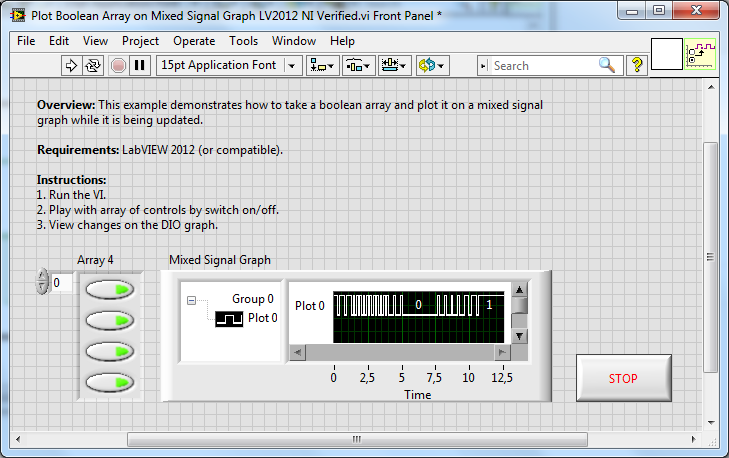Open the Align Objects dropdown
The height and width of the screenshot is (458, 729).
click(x=322, y=65)
